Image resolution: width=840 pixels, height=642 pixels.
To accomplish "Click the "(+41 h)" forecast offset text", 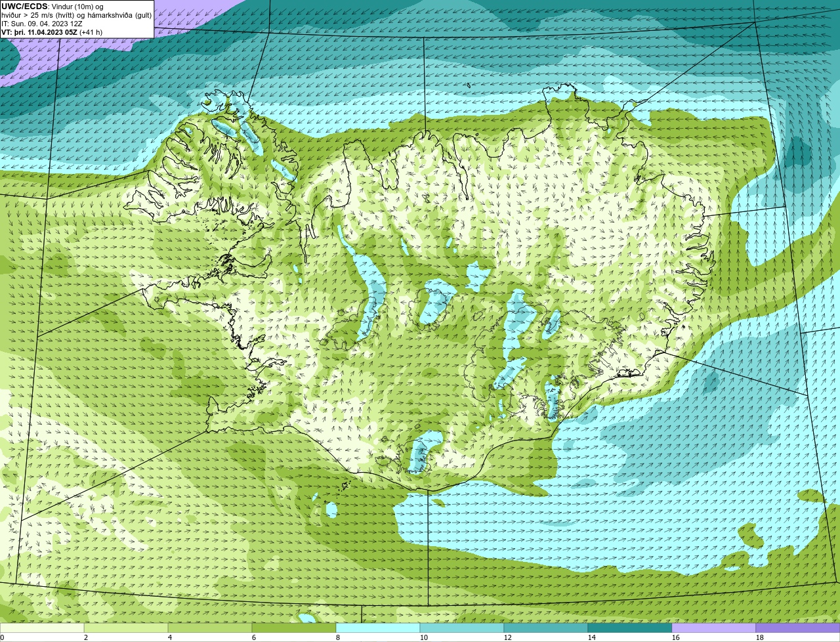I will pyautogui.click(x=91, y=32).
